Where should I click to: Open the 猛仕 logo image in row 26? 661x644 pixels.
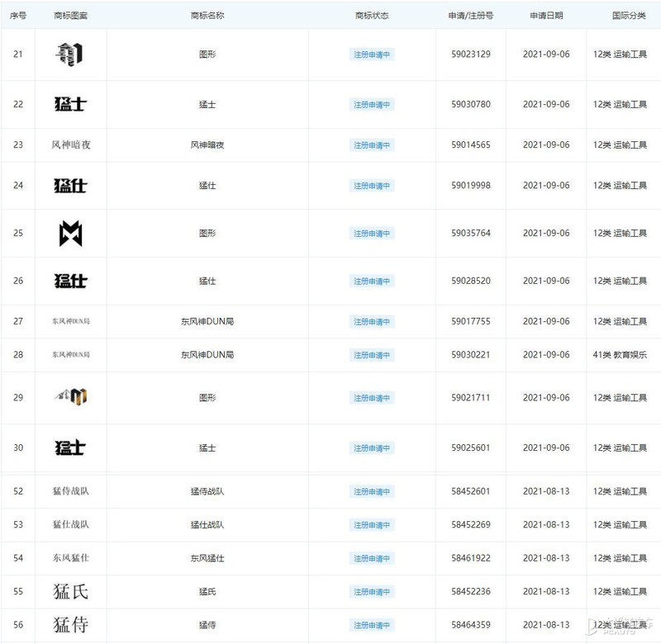coord(70,281)
